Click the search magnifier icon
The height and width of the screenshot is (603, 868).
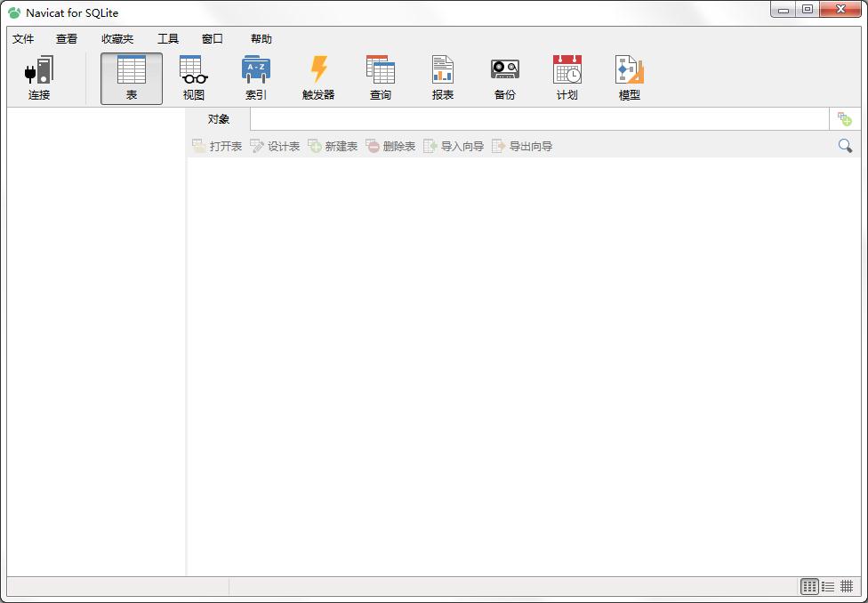(845, 146)
